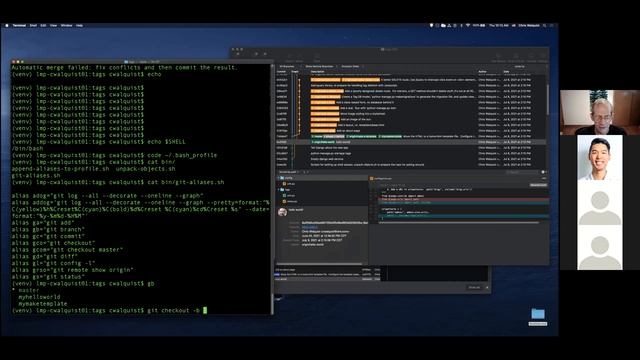Select the smiling participant video thumbnail
This screenshot has height=360, width=640.
pyautogui.click(x=600, y=157)
